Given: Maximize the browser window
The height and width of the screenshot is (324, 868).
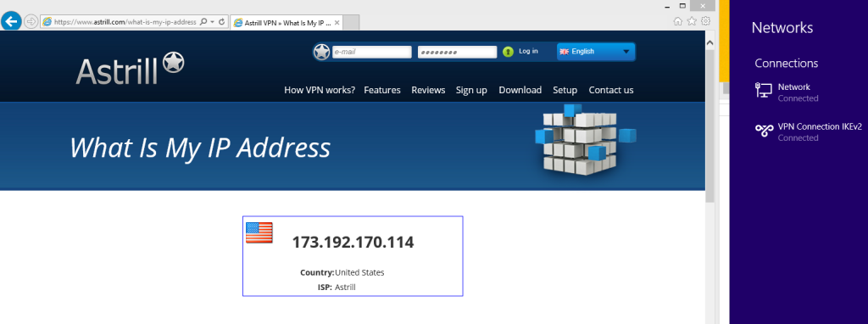Looking at the screenshot, I should pos(682,6).
